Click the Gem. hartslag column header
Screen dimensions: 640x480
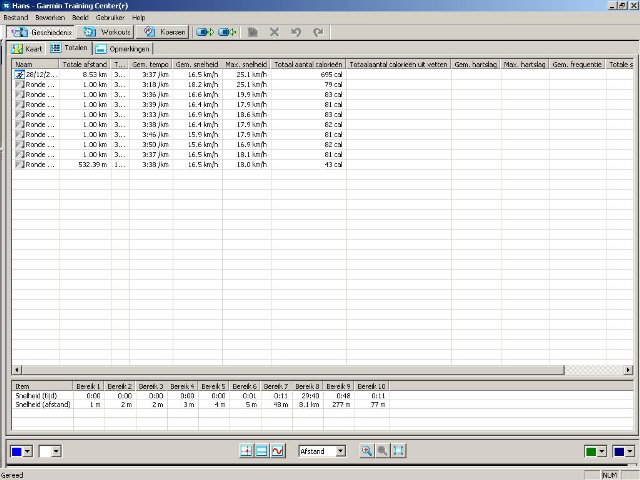click(476, 64)
